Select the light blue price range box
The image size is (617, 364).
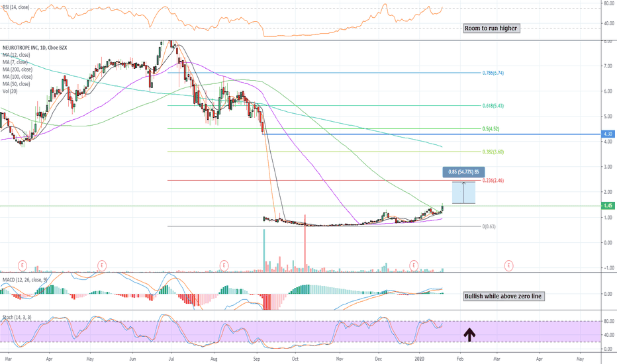[x=463, y=193]
